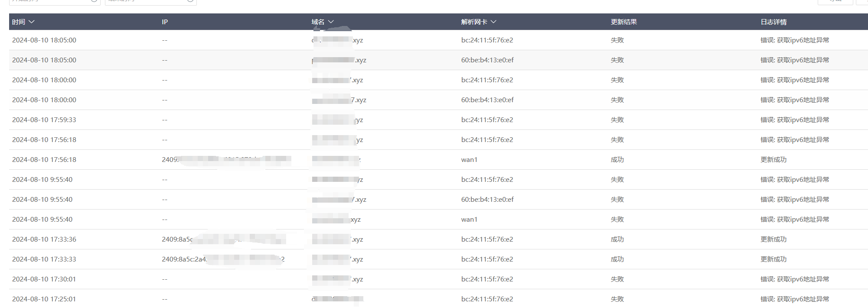This screenshot has height=307, width=868.
Task: Open the 解析网卡 column filter chevron
Action: pos(493,22)
